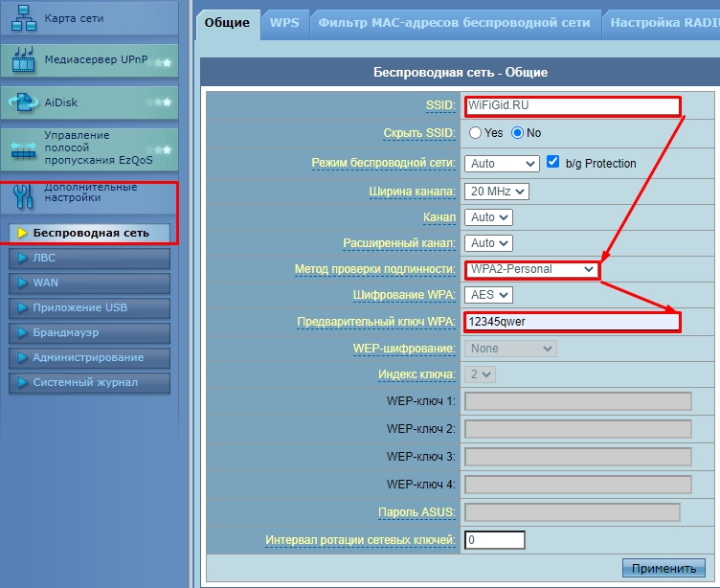Open Фильтр MAC-адресов беспроводной сети tab
Image resolution: width=720 pixels, height=588 pixels.
point(454,23)
